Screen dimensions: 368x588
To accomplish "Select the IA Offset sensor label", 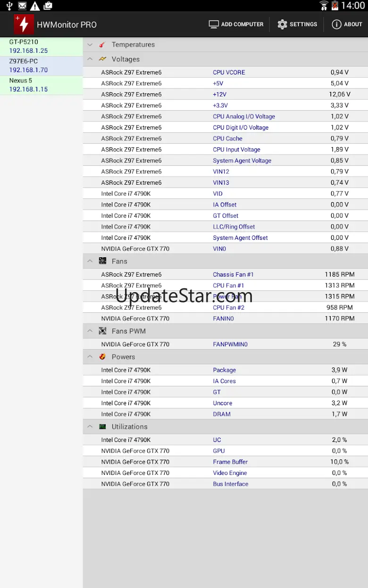I will coord(225,204).
